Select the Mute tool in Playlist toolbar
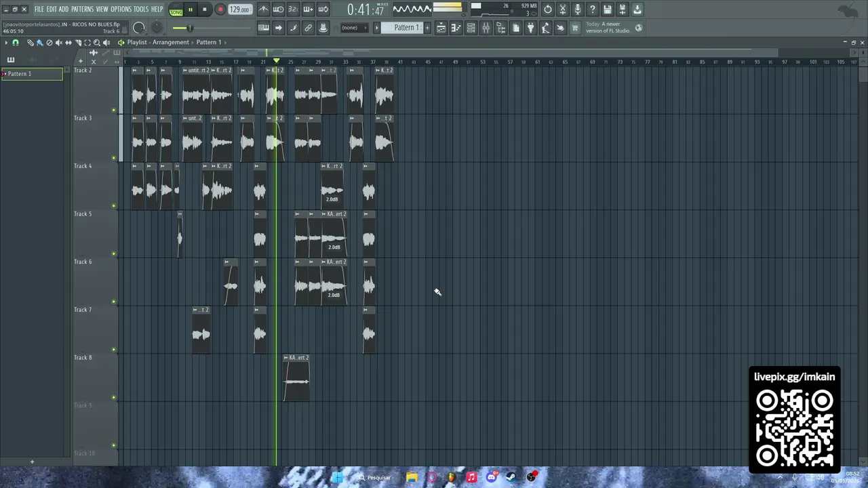Screen dimensions: 868x488 click(59, 42)
